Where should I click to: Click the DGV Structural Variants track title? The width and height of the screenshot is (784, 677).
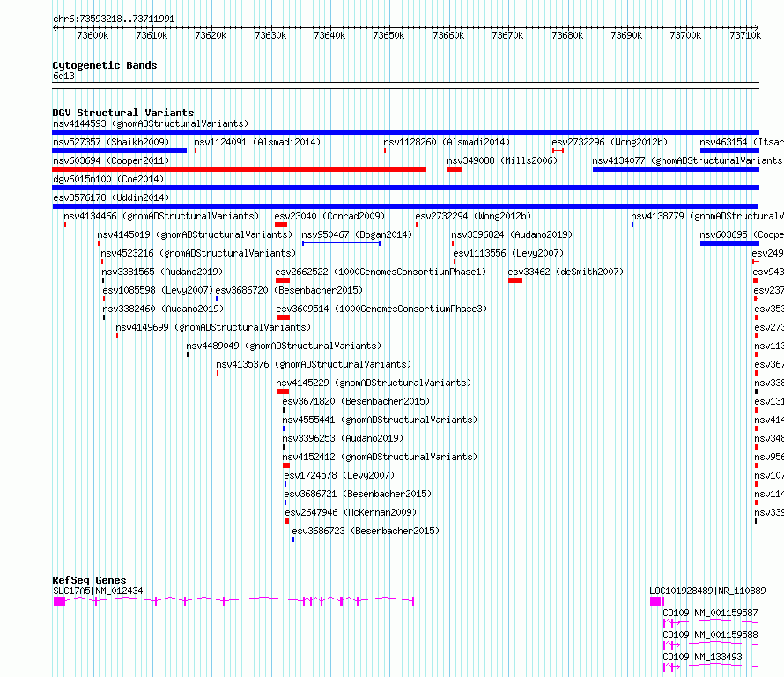[123, 113]
